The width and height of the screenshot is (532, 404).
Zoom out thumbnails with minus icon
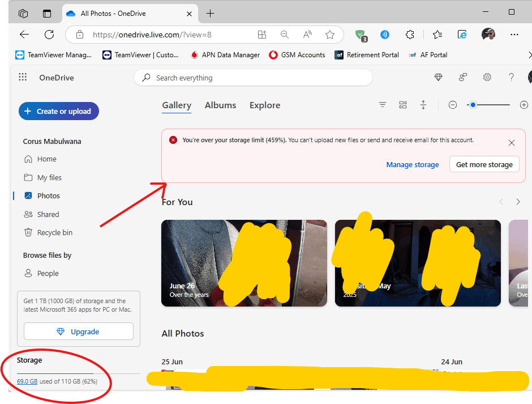(453, 105)
